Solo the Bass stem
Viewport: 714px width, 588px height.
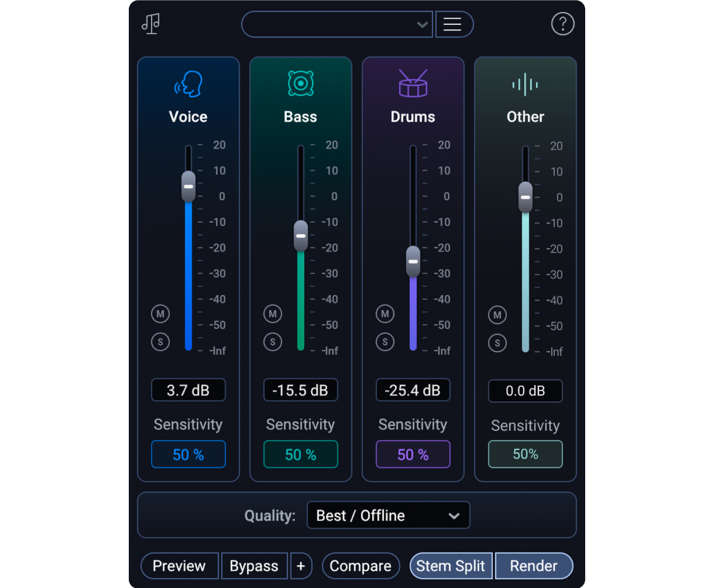click(272, 342)
